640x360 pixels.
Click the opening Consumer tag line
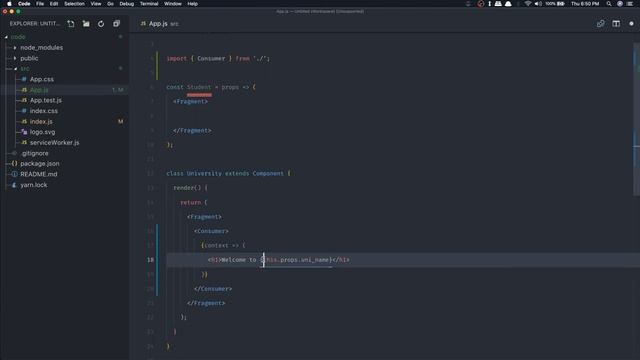pos(211,231)
